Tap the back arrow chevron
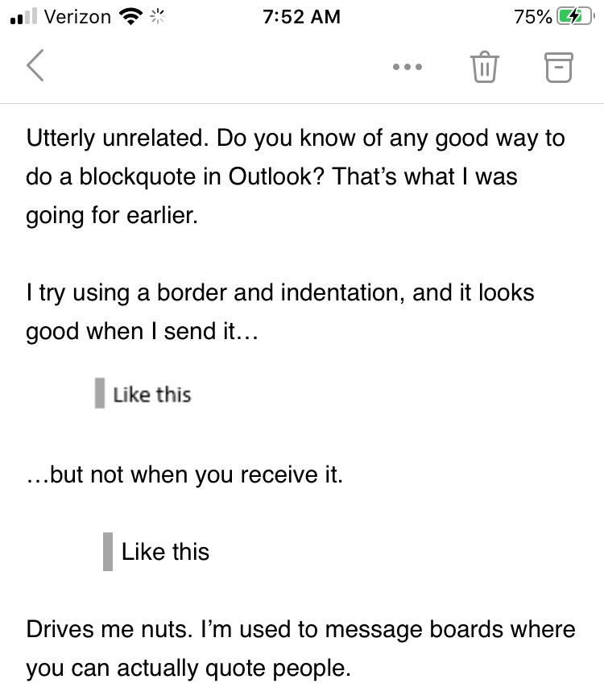This screenshot has width=604, height=700. point(35,65)
